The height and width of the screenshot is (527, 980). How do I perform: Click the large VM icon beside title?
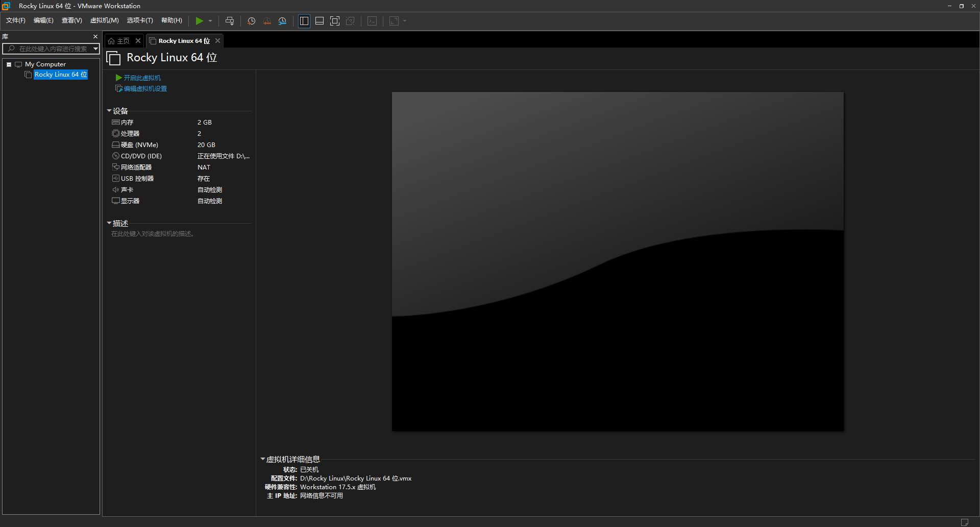(113, 58)
